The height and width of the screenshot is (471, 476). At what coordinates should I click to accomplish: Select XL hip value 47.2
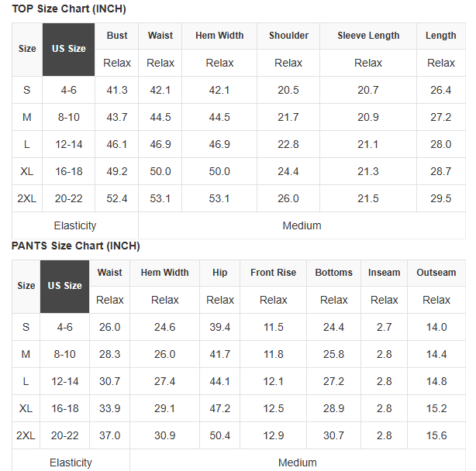pyautogui.click(x=220, y=409)
